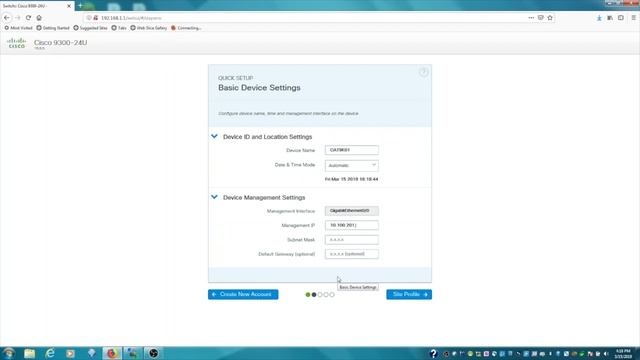Open the page actions three-dot menu

pyautogui.click(x=531, y=18)
